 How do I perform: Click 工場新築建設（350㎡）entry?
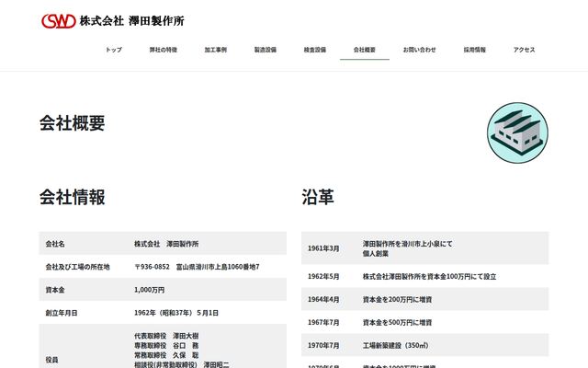pyautogui.click(x=396, y=346)
